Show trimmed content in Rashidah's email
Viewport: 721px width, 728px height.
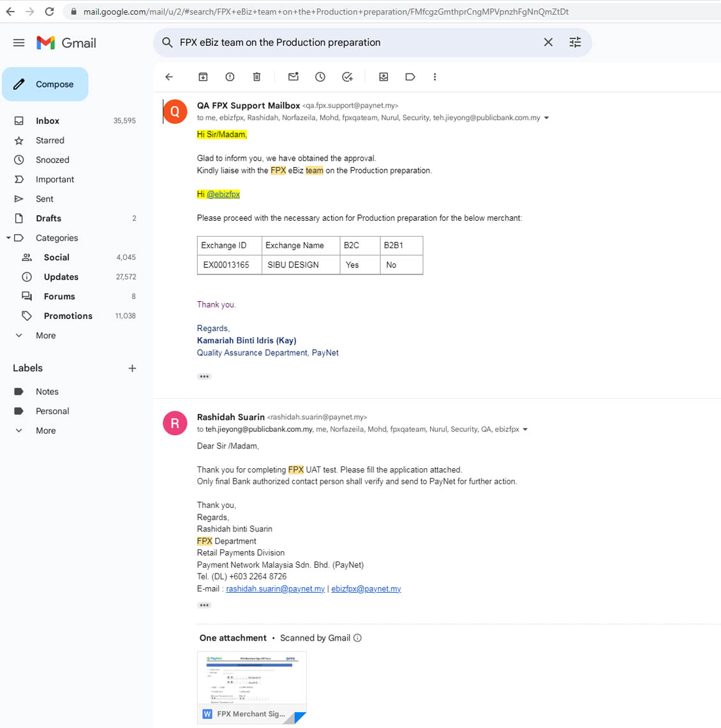click(x=204, y=605)
